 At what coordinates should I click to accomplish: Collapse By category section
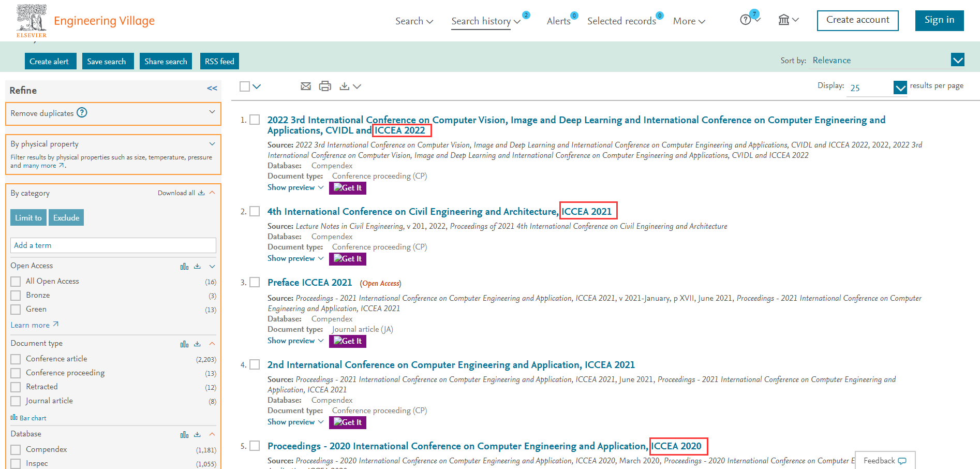click(212, 193)
